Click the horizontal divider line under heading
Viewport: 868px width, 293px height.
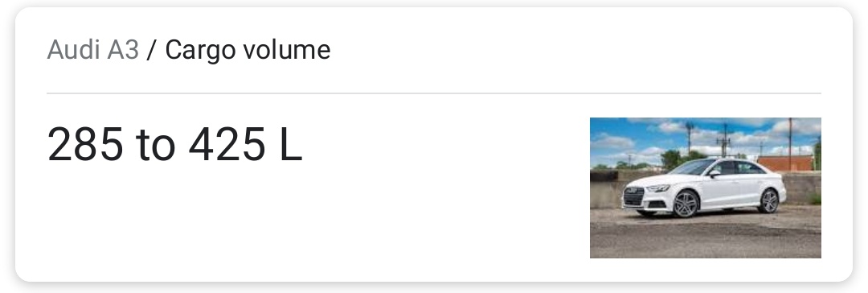(433, 93)
